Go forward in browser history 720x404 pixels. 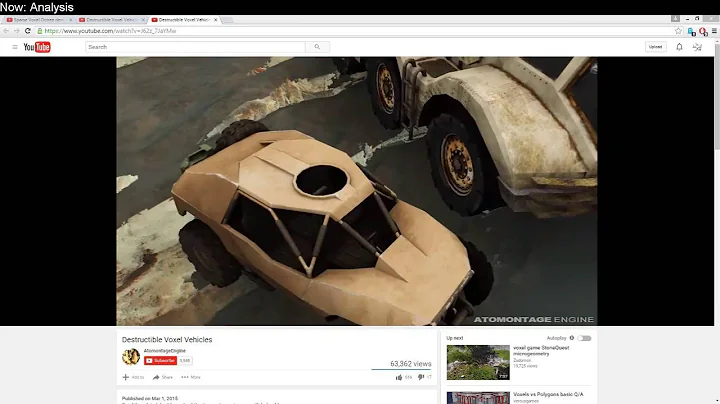point(17,31)
